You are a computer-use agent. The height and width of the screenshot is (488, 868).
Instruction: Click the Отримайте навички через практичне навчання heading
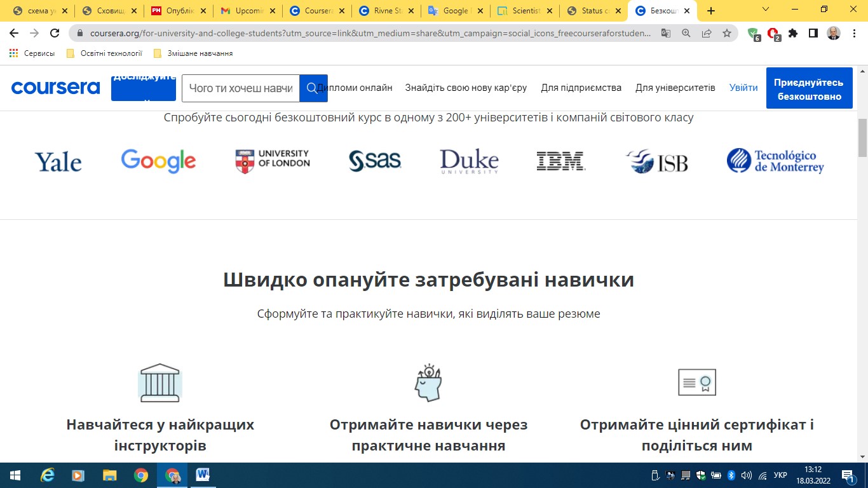point(428,435)
